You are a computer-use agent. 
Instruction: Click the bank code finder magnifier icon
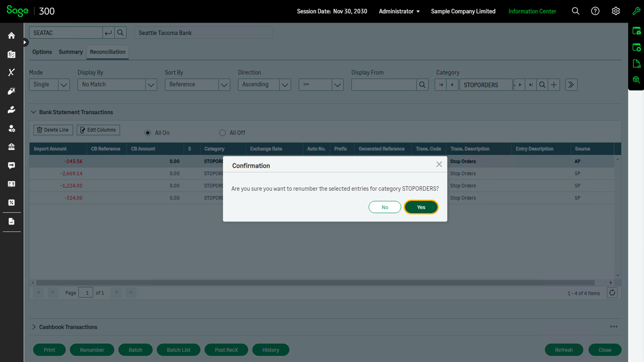(x=120, y=33)
